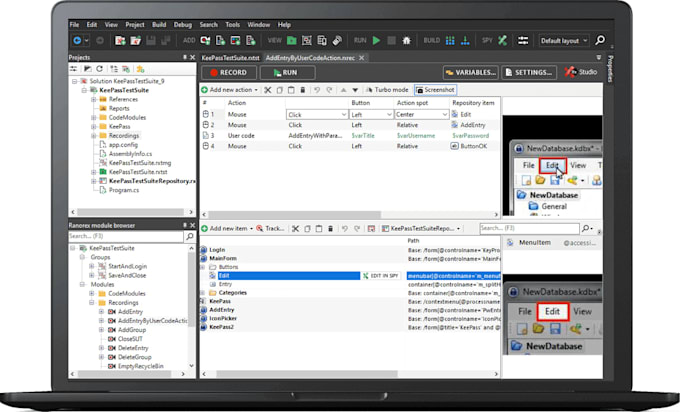Image resolution: width=680 pixels, height=412 pixels.
Task: Switch to the KeePassTestSuite.rxtst tab
Action: click(230, 58)
